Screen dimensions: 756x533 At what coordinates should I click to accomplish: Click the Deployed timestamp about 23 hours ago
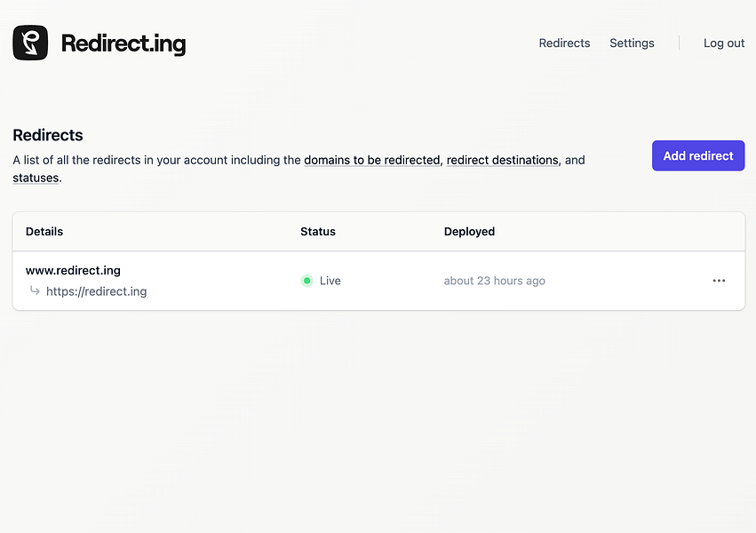pos(494,280)
